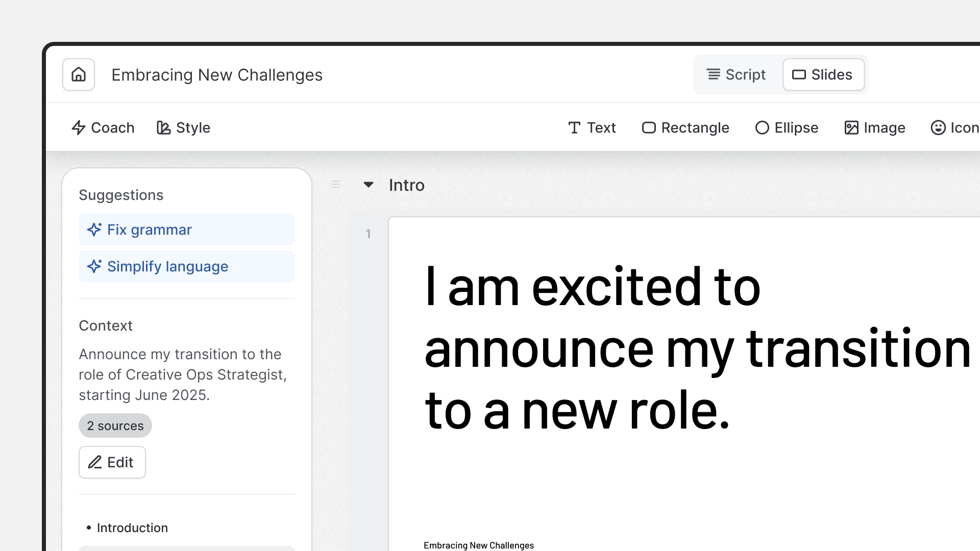Edit the context description
980x551 pixels.
[112, 462]
